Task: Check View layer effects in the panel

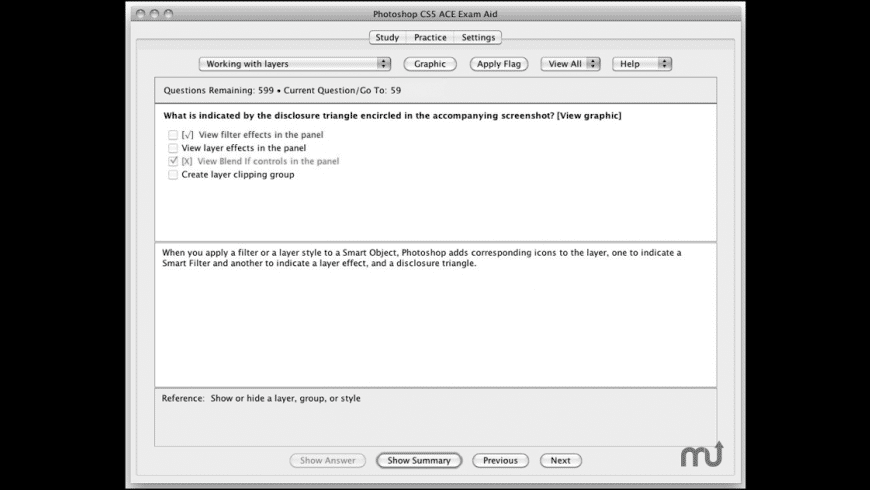Action: [x=173, y=148]
